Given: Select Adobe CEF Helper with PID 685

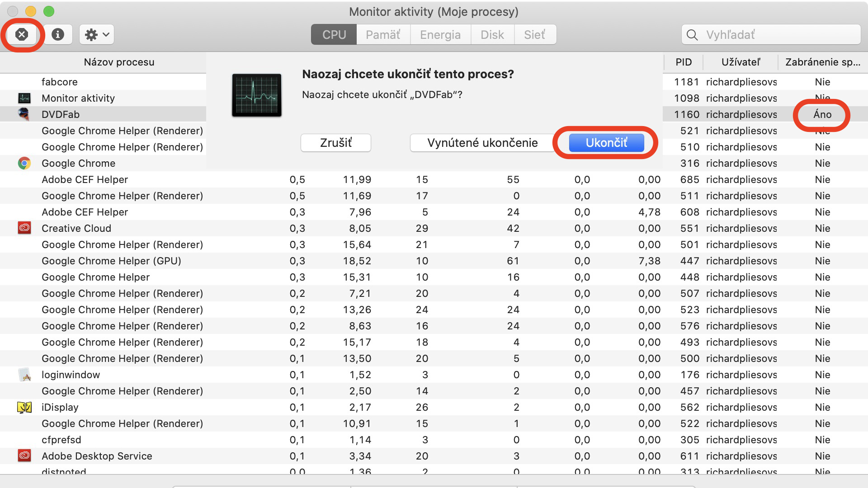Looking at the screenshot, I should click(x=434, y=179).
